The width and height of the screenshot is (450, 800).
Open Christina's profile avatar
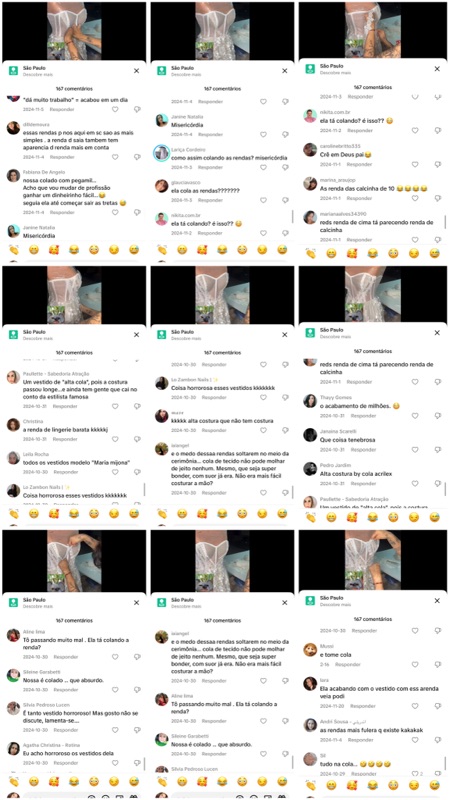(x=13, y=424)
